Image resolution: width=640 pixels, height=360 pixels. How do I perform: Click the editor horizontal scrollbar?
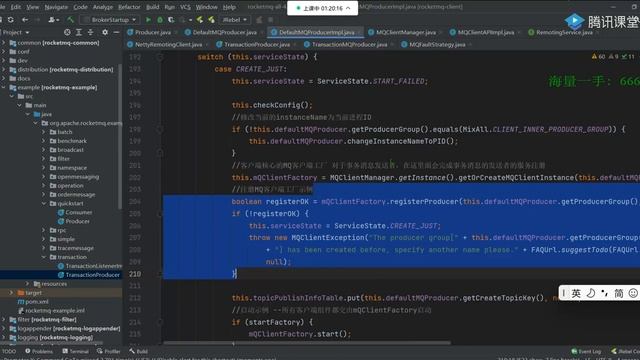tap(307, 343)
